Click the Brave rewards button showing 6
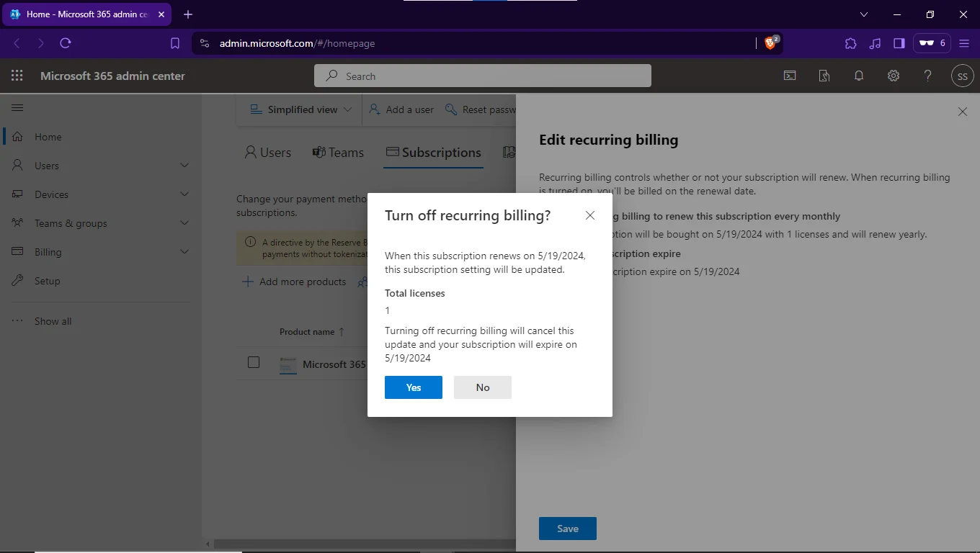This screenshot has width=980, height=553. (x=932, y=43)
